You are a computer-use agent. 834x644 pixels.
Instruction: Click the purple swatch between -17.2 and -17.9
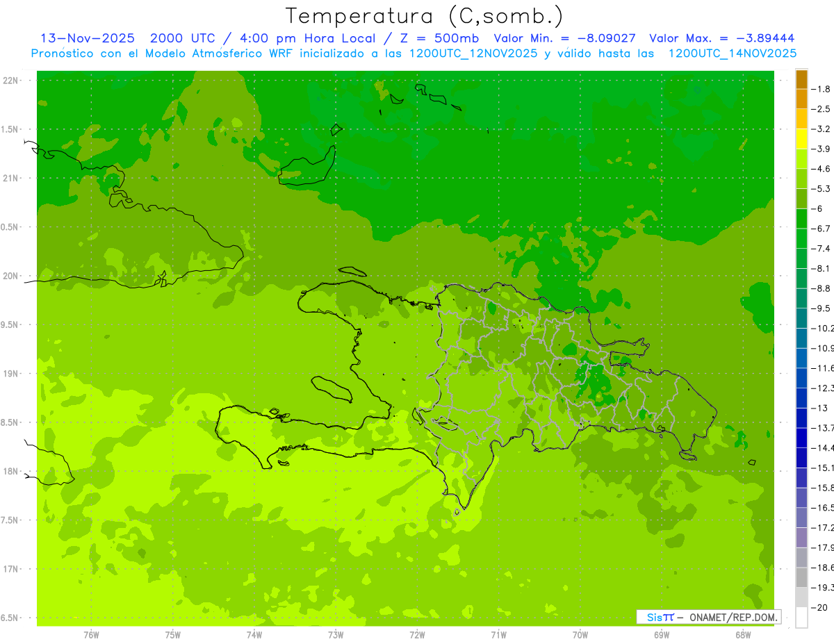pyautogui.click(x=801, y=538)
